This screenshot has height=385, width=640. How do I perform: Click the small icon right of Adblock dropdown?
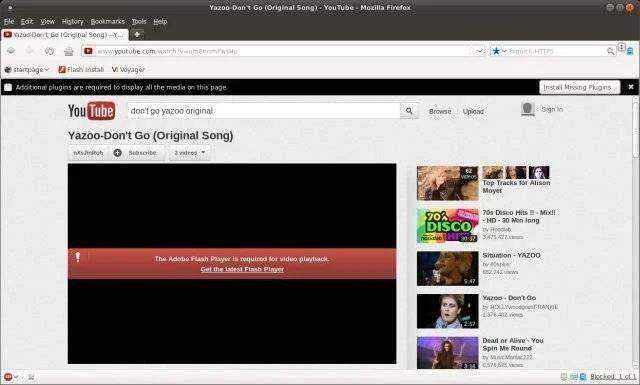pos(31,377)
